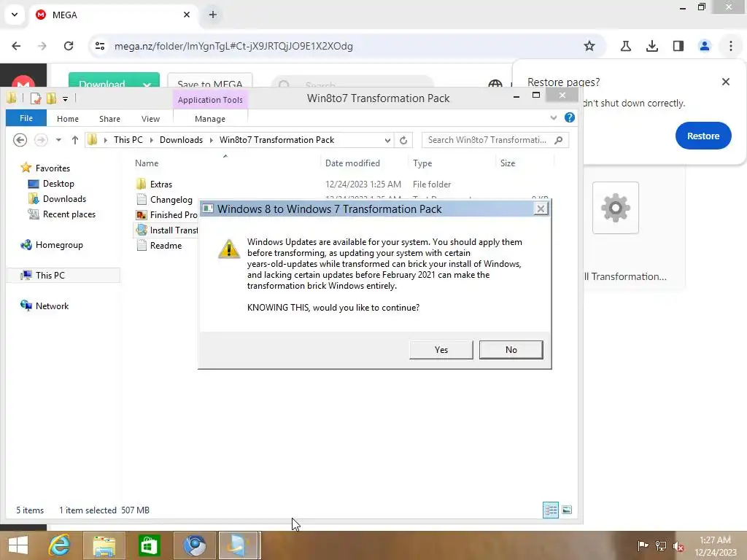Image resolution: width=747 pixels, height=560 pixels.
Task: Dismiss the Restore pages popup
Action: (x=726, y=82)
